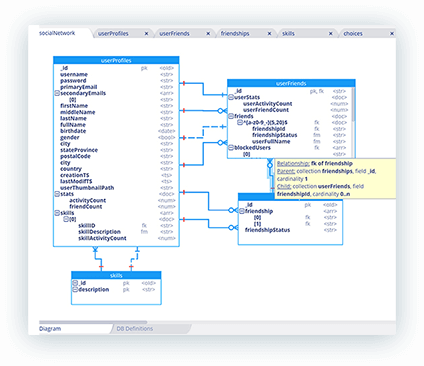
Task: Select the userProfiles entity header
Action: (x=116, y=60)
